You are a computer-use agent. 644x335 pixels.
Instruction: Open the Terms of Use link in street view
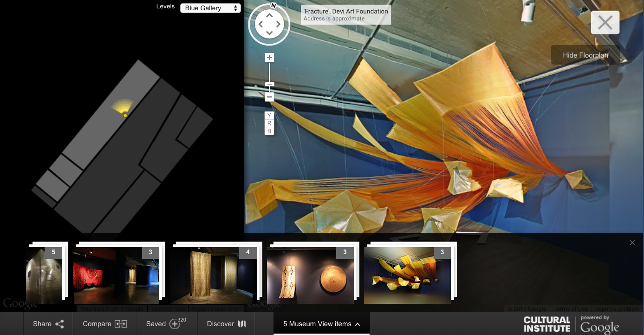click(571, 309)
